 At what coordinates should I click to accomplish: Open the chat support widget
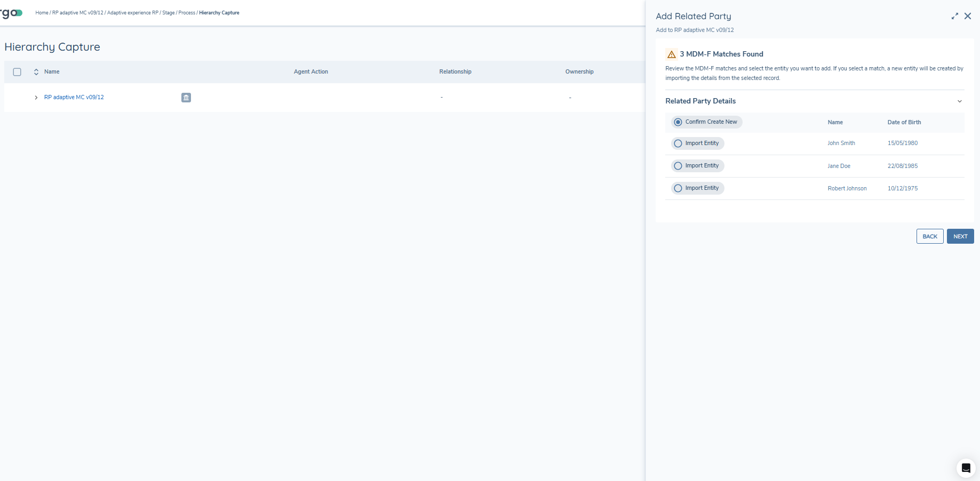966,468
